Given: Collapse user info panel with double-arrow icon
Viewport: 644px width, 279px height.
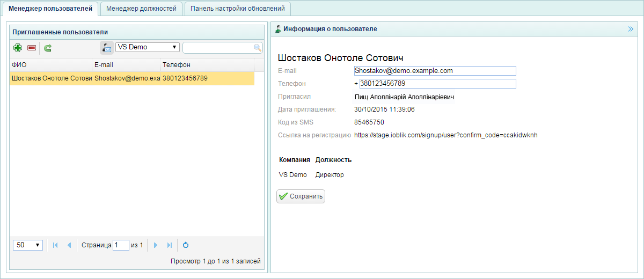Looking at the screenshot, I should (631, 29).
